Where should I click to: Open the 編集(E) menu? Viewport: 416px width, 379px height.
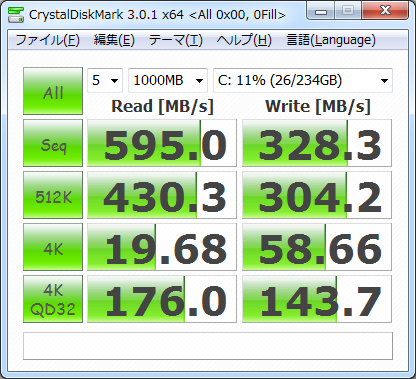(114, 40)
